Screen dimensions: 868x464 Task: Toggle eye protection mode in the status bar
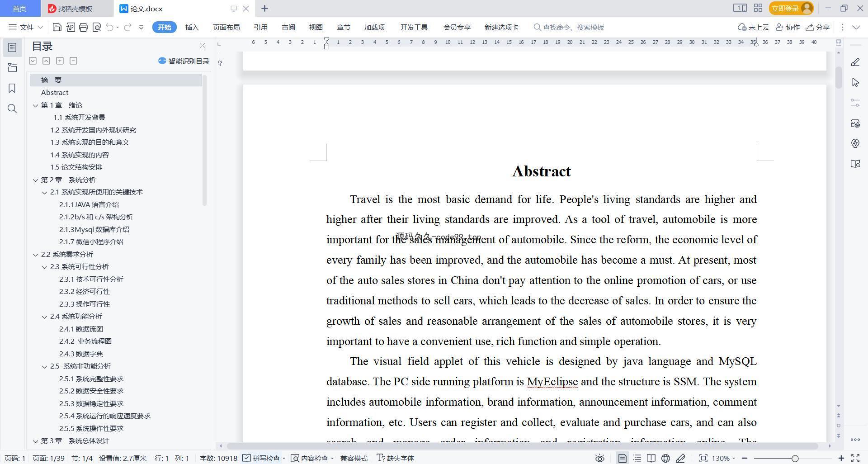600,458
